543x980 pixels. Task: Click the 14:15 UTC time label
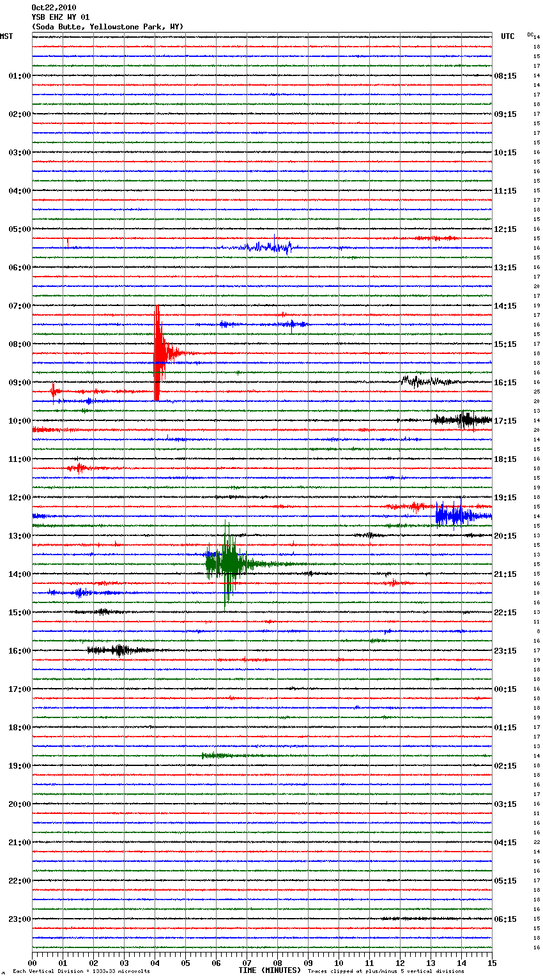tap(505, 306)
